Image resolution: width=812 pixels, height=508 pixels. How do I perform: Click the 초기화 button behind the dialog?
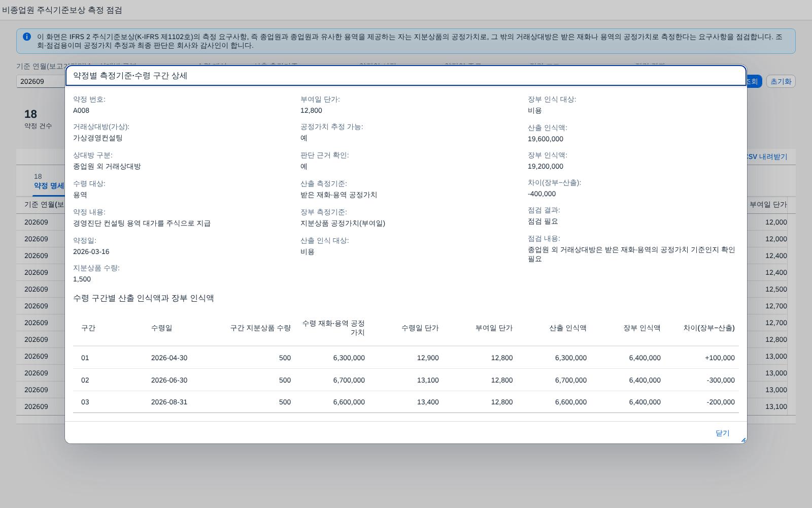[781, 81]
